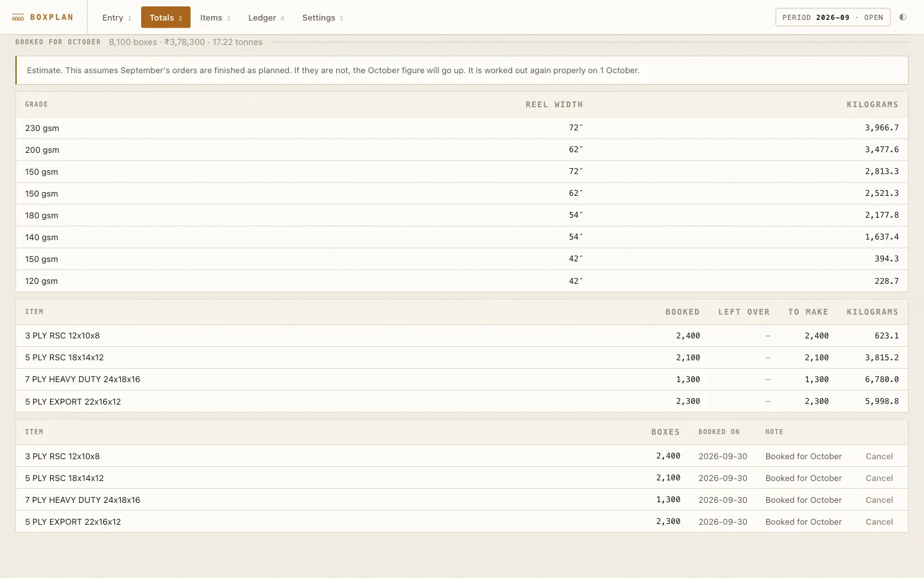Go to the Ledger tab

point(266,17)
